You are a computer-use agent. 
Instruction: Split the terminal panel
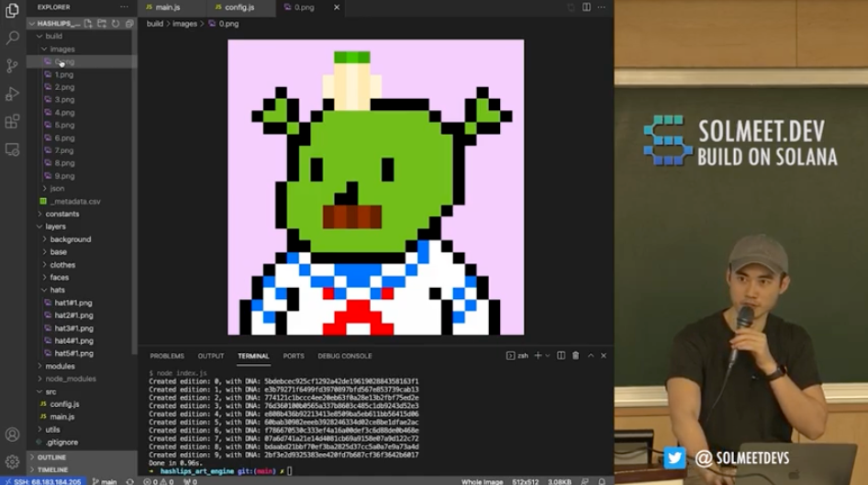561,356
